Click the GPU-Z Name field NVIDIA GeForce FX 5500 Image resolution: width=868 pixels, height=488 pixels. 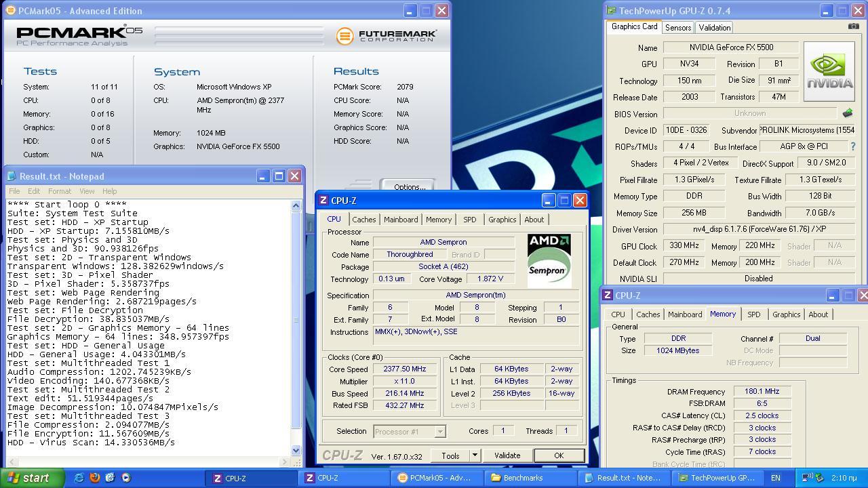(x=731, y=47)
